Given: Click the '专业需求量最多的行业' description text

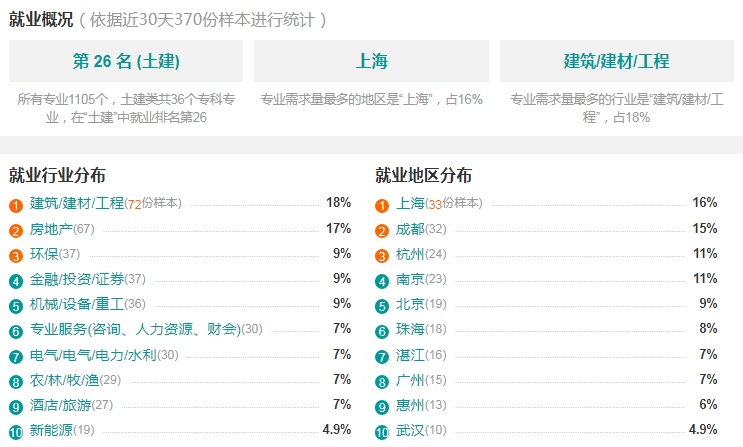Looking at the screenshot, I should tap(616, 108).
